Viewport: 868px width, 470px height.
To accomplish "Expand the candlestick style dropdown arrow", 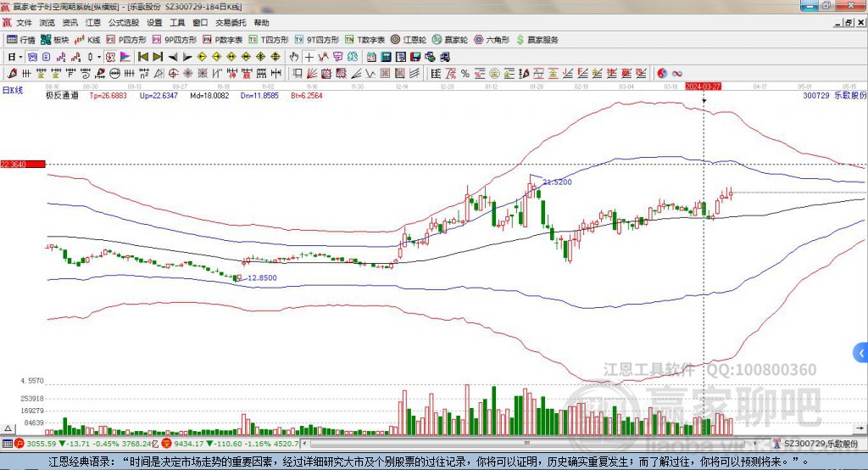I will coord(99,57).
